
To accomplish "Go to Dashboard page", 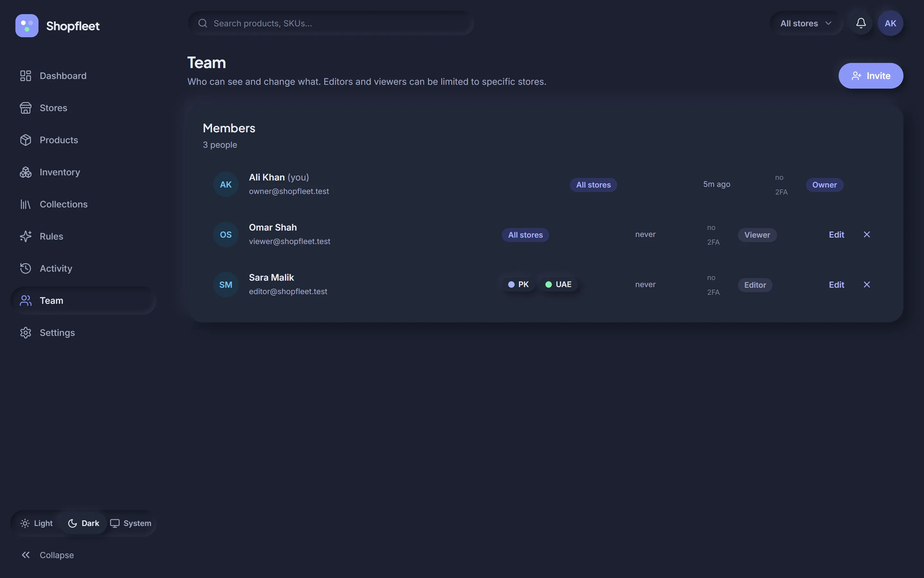I will [x=83, y=76].
